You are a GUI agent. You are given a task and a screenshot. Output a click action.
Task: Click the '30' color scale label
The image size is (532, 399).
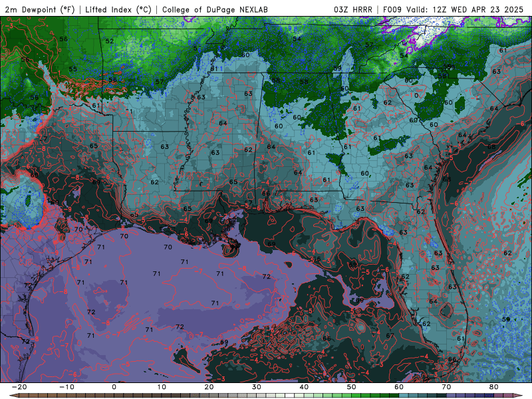click(257, 387)
